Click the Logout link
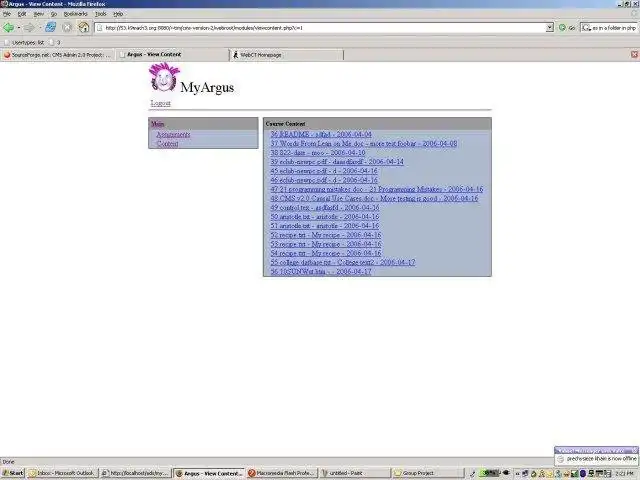 (x=160, y=103)
